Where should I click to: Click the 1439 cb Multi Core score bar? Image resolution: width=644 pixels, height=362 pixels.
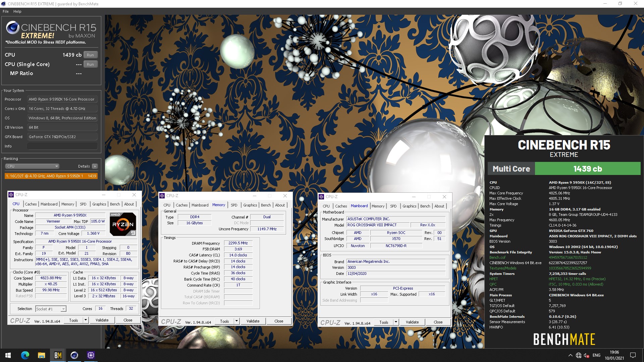(x=588, y=169)
